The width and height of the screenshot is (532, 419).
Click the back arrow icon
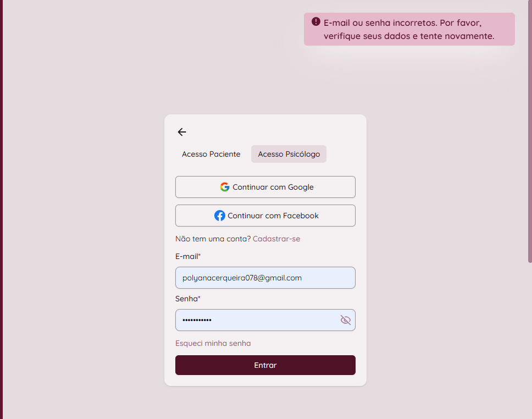[x=182, y=132]
